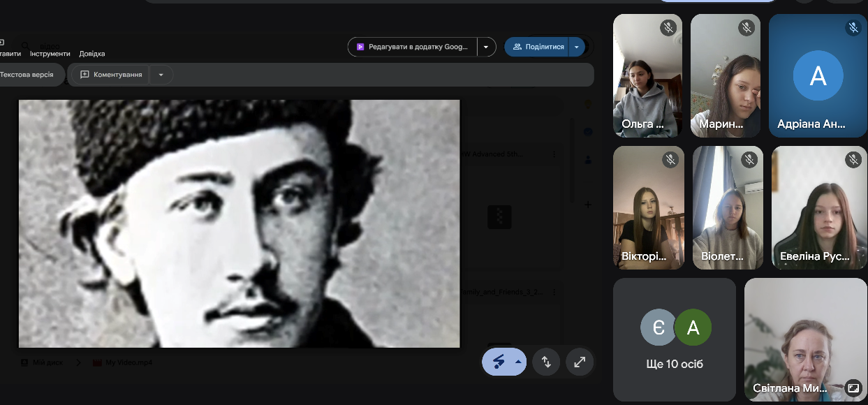868x405 pixels.
Task: Expand the presentation with the diagonal arrows icon
Action: coord(580,362)
